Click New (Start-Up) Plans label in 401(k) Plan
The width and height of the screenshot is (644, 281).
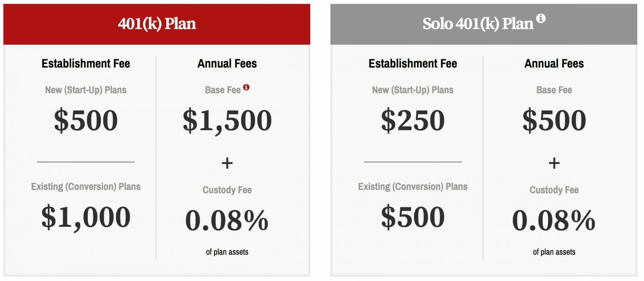click(x=86, y=90)
